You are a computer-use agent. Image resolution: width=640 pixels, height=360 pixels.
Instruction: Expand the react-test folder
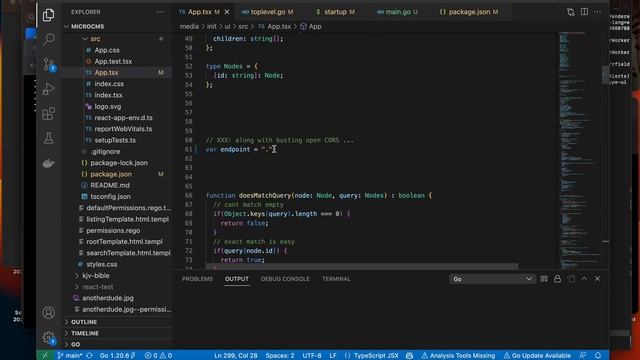click(98, 287)
